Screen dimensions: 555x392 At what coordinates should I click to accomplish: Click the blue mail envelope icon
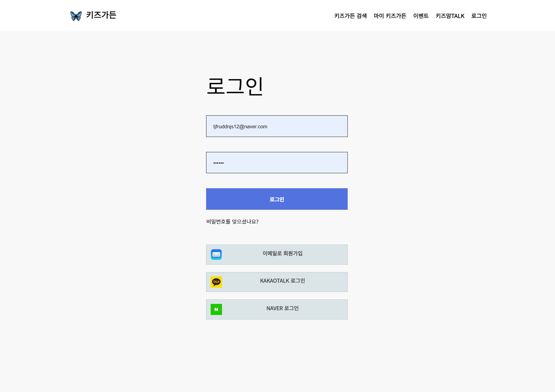(x=216, y=254)
